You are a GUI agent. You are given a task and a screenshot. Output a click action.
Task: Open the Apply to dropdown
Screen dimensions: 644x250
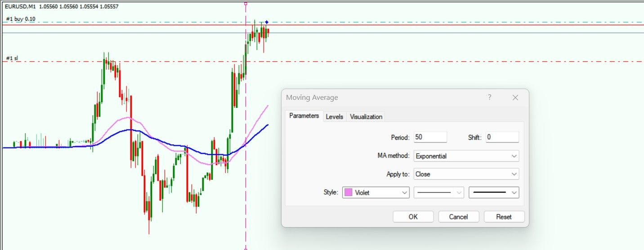[466, 174]
